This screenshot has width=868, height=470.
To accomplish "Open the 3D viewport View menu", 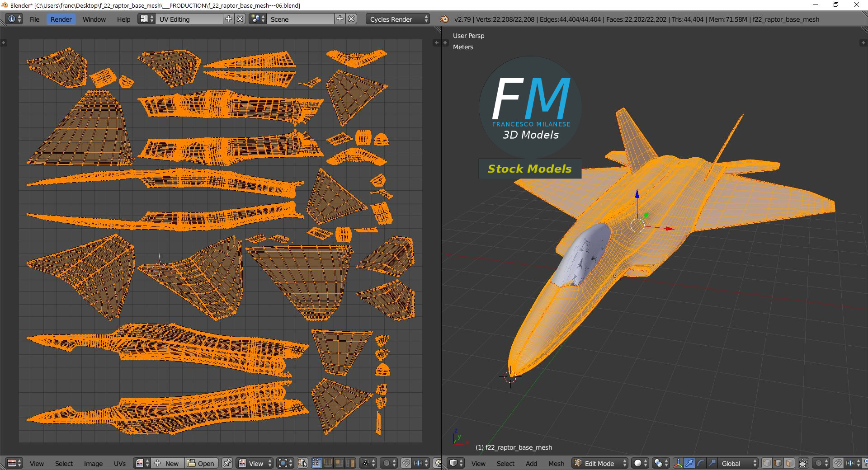I will (x=478, y=463).
